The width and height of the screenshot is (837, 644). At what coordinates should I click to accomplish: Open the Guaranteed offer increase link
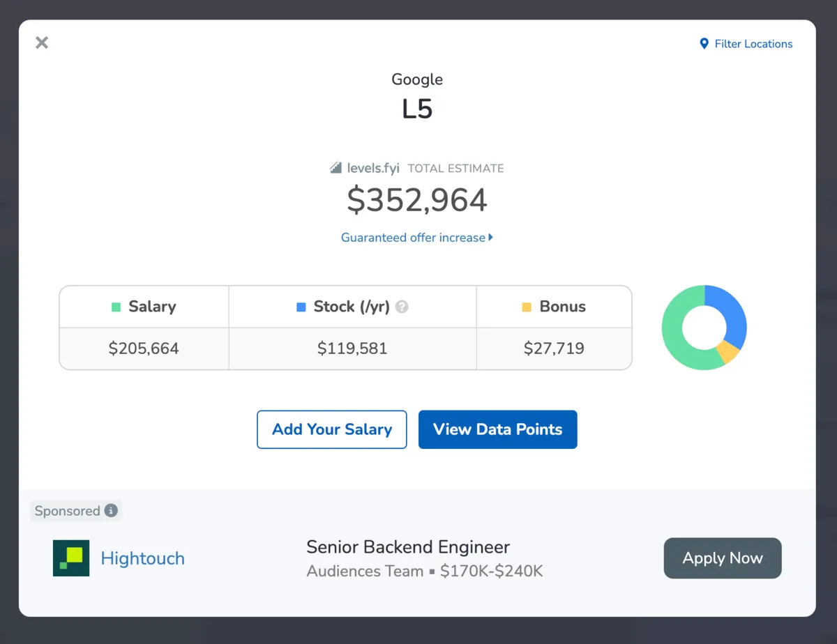coord(413,238)
